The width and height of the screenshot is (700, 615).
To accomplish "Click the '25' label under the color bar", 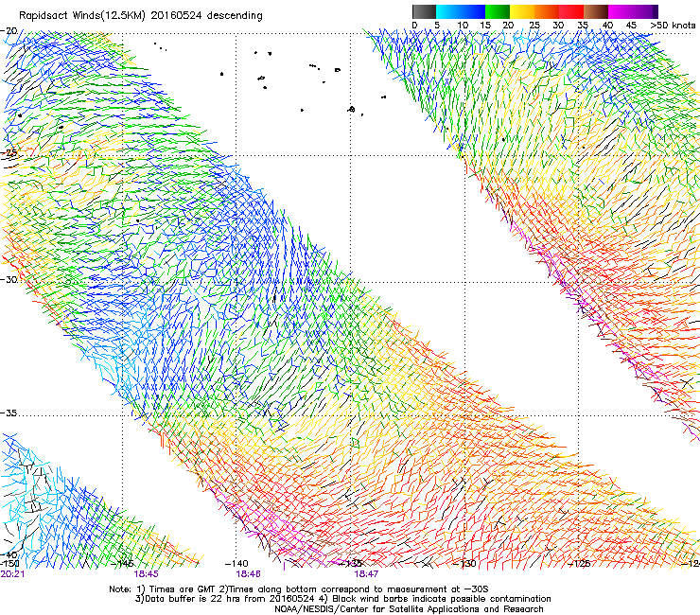I will [x=534, y=25].
